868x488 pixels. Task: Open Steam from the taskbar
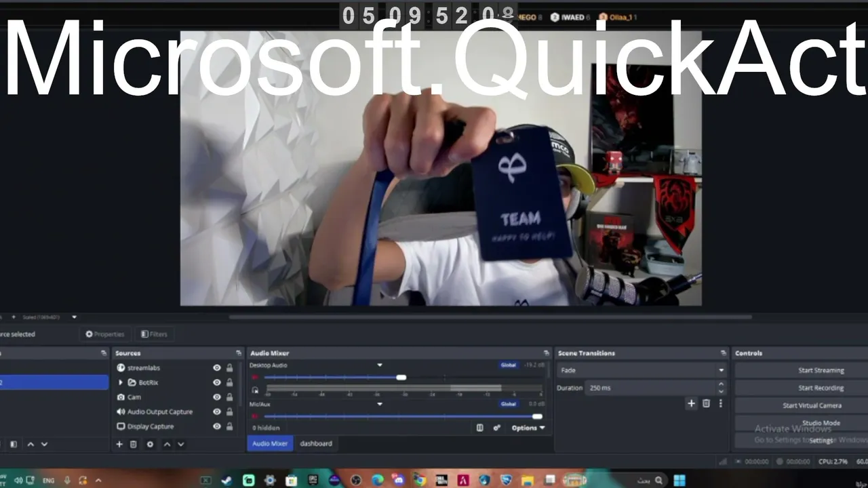point(226,481)
